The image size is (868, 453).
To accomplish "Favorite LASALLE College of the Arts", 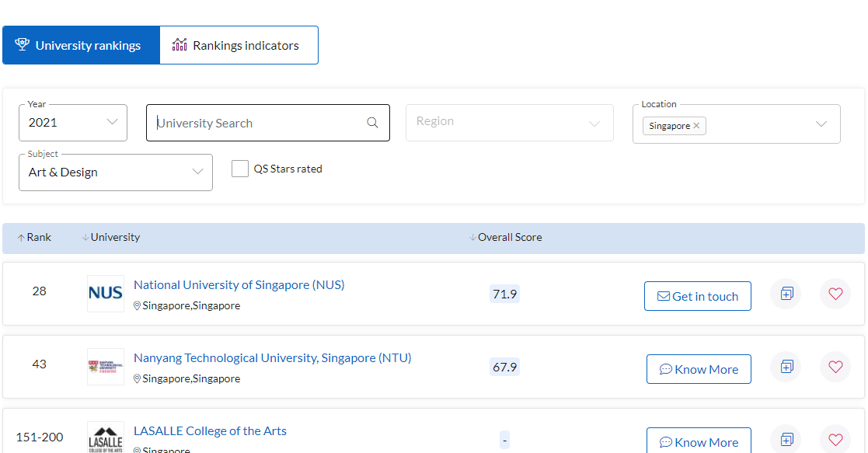I will pyautogui.click(x=835, y=440).
